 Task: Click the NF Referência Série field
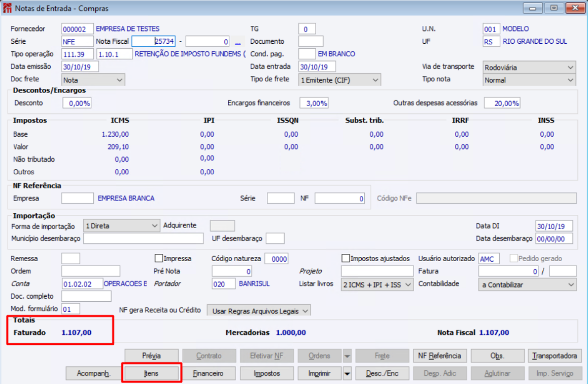(x=281, y=198)
